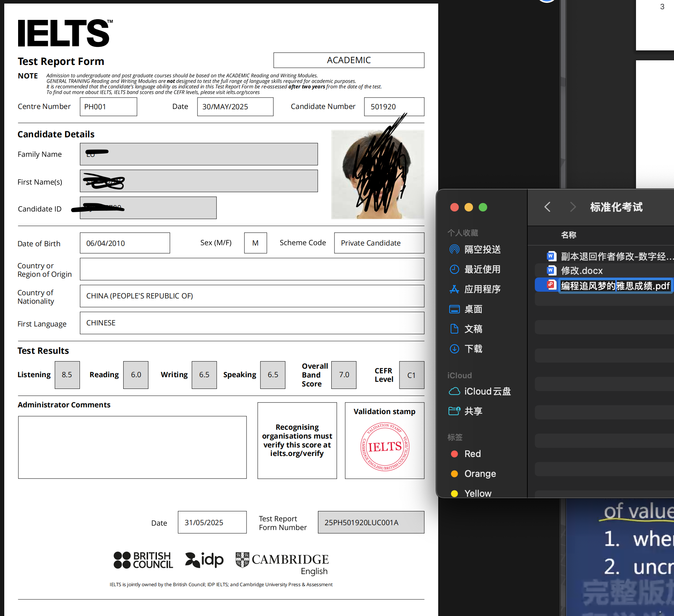The image size is (674, 616).
Task: Open Downloads (下载) in Finder sidebar
Action: click(466, 349)
